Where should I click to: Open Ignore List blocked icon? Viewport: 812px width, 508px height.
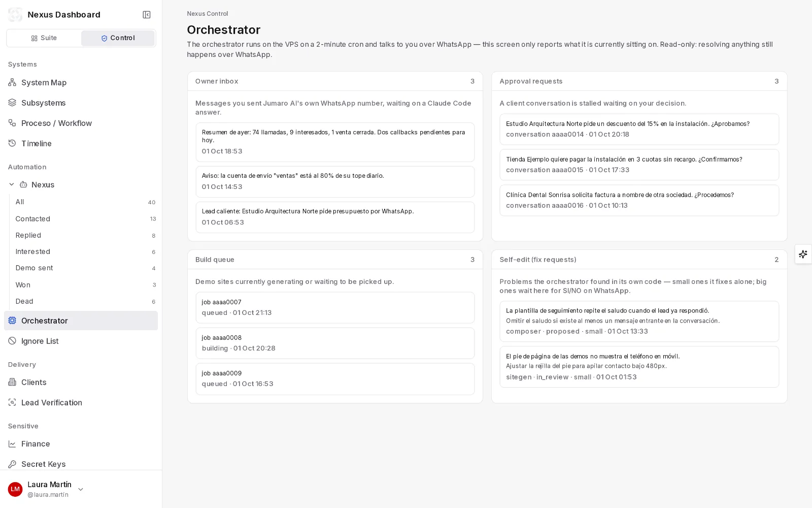(x=12, y=341)
